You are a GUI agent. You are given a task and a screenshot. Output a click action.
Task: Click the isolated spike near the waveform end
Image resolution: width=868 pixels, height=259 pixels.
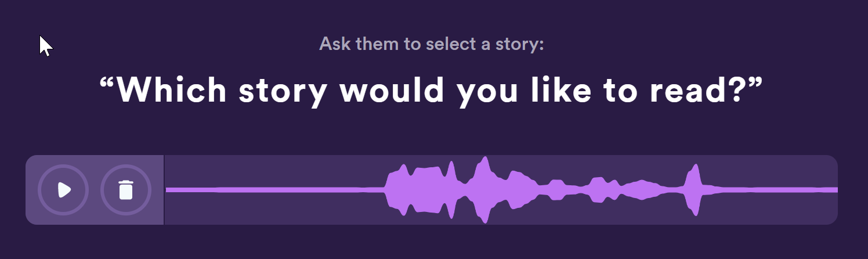click(x=692, y=189)
